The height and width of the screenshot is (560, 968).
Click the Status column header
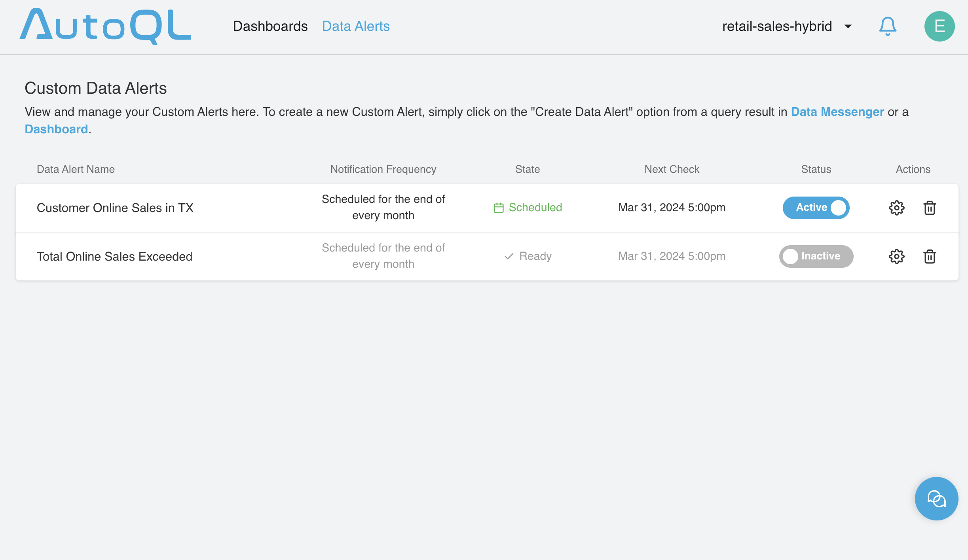(x=816, y=169)
